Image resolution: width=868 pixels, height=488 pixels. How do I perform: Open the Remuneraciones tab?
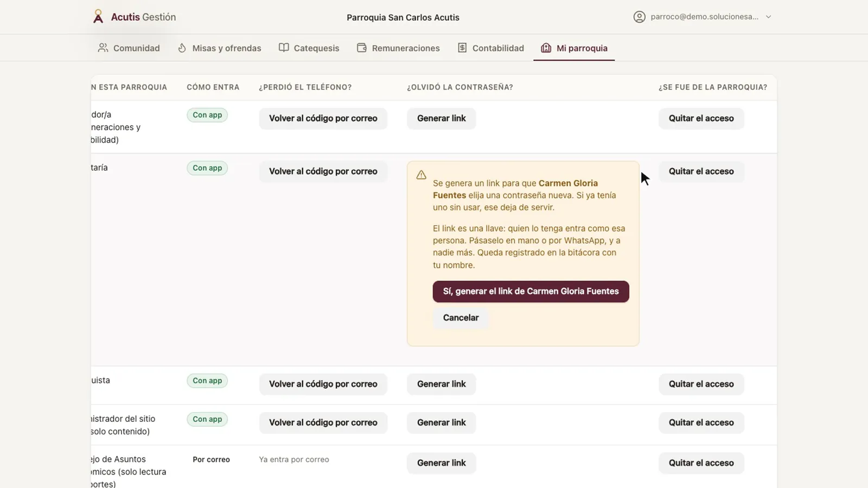[x=399, y=48]
